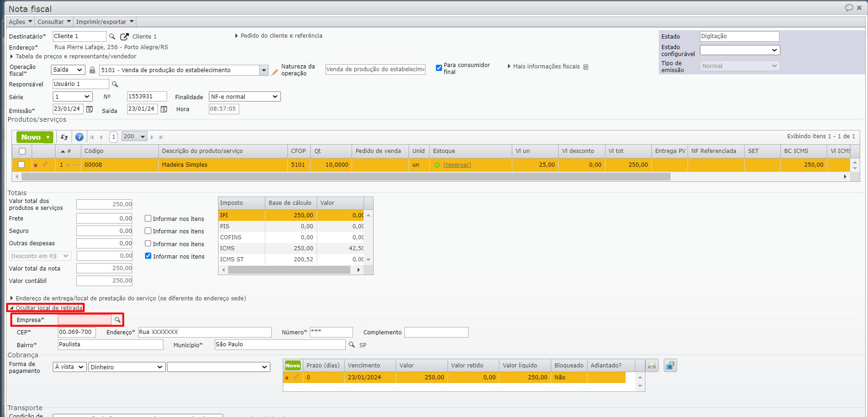Click the magnifier icon next to Destinatário
868x417 pixels.
(112, 36)
